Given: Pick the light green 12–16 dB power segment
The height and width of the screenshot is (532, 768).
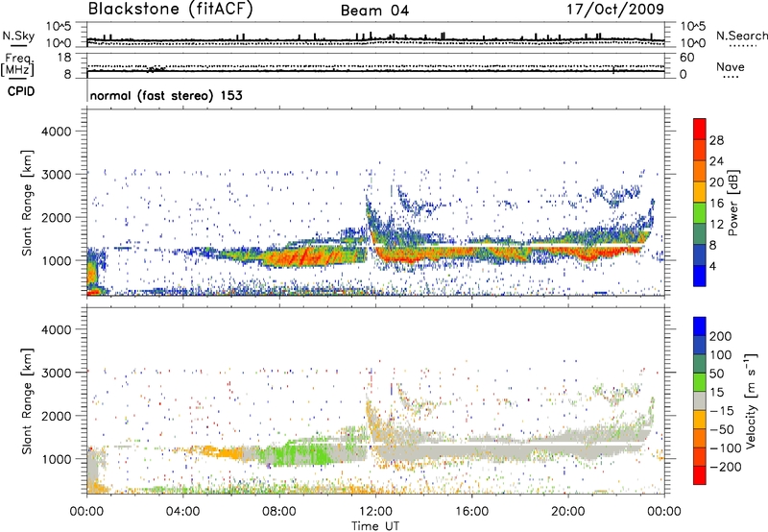Looking at the screenshot, I should point(700,212).
